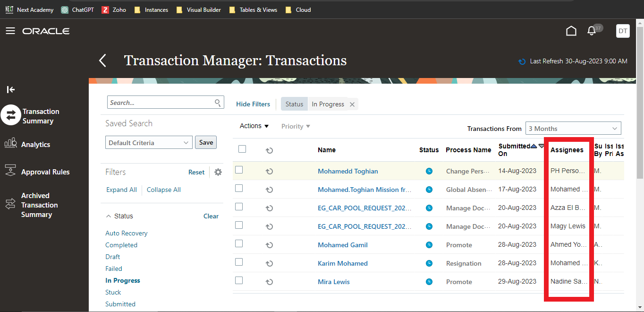Open the Next Academy bookmark
The height and width of the screenshot is (312, 644).
point(29,9)
